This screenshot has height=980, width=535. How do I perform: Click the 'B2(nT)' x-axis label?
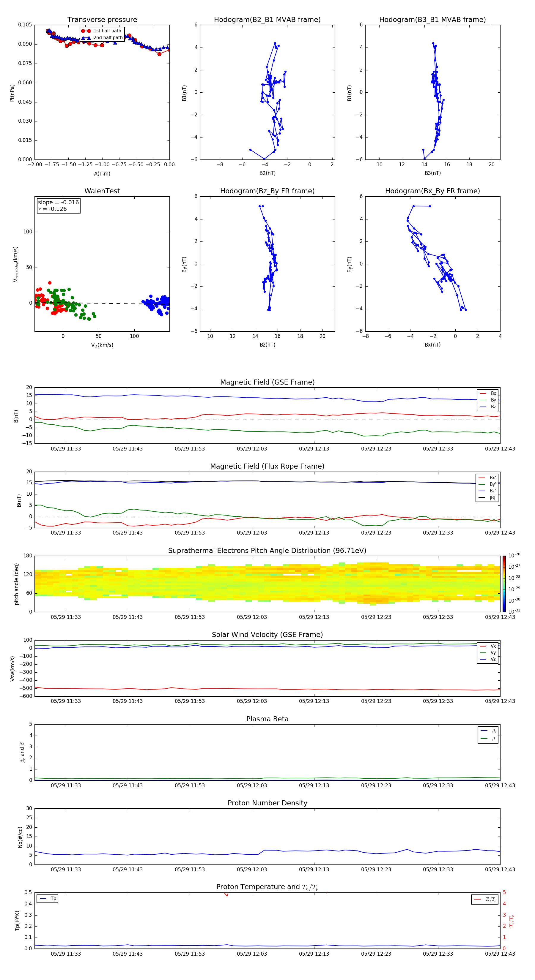[x=267, y=173]
